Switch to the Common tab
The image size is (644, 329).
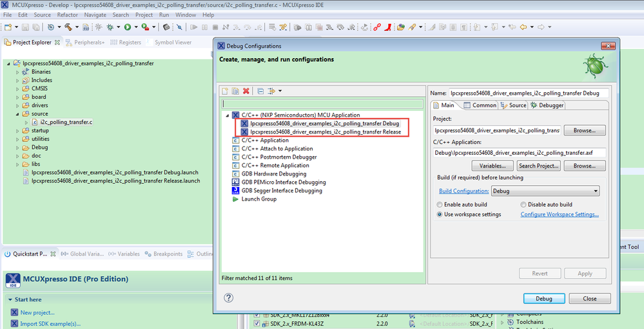[480, 105]
